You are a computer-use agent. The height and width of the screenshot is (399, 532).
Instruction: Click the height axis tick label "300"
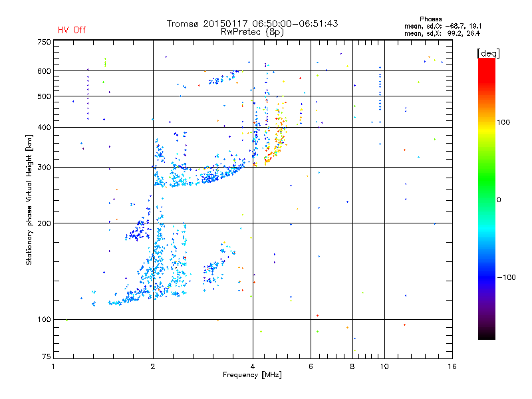pos(44,167)
